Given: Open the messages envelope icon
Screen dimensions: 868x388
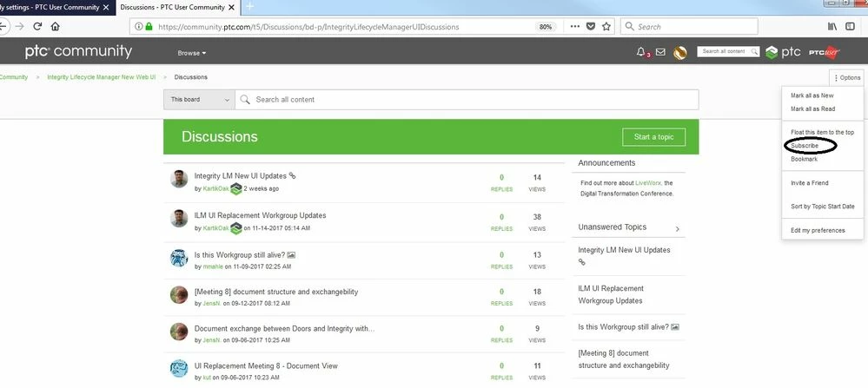Looking at the screenshot, I should pos(660,52).
